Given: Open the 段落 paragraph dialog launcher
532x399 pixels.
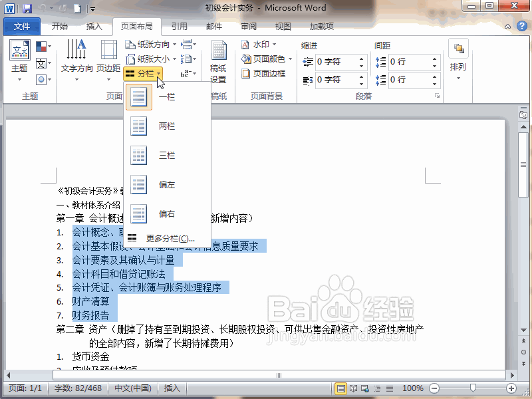Looking at the screenshot, I should click(438, 96).
